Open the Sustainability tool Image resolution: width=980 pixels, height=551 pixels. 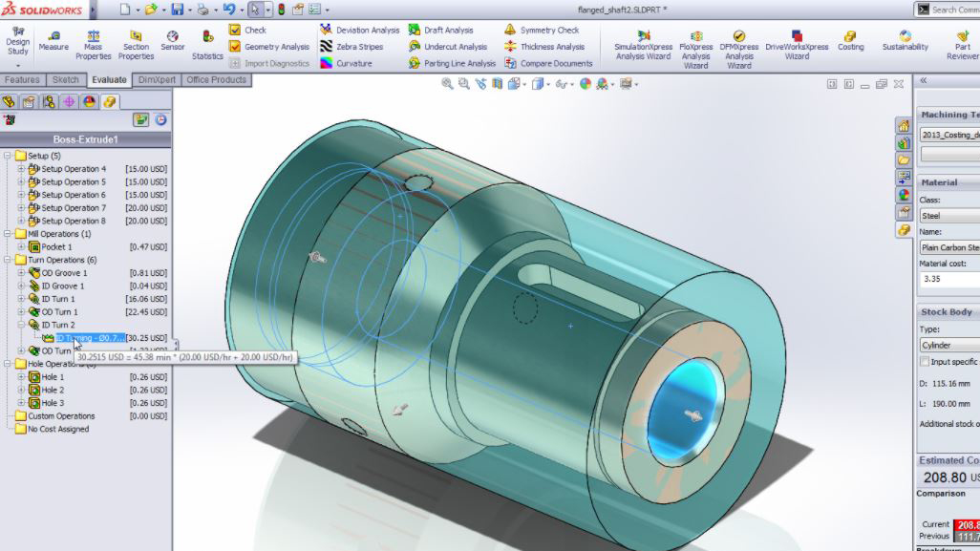point(905,41)
